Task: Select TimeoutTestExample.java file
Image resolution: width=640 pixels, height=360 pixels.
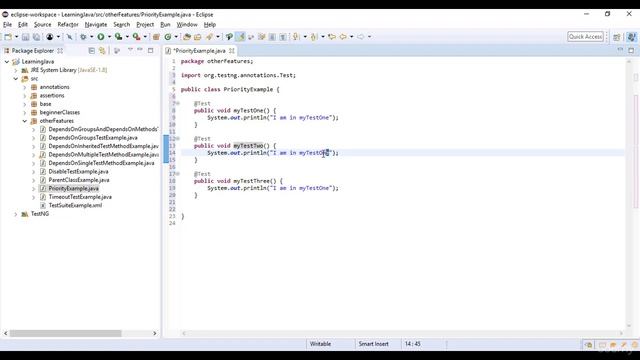Action: tap(80, 197)
